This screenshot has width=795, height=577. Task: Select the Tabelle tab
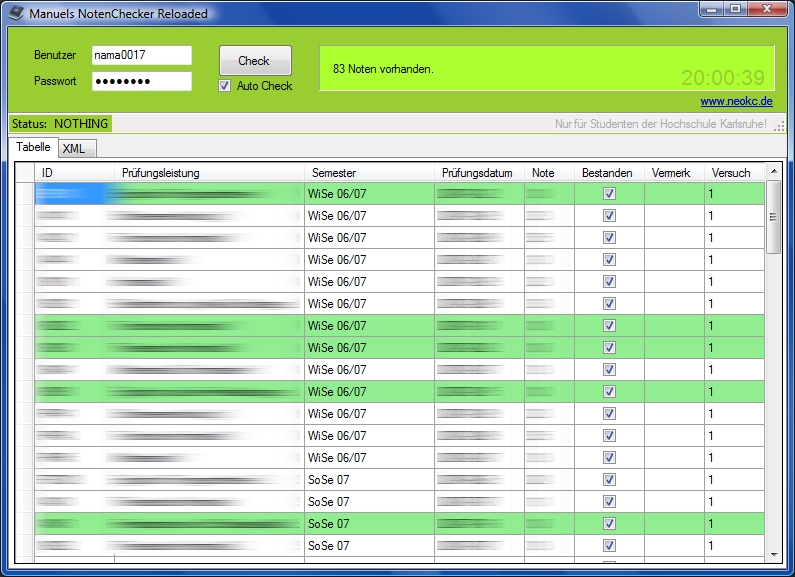tap(34, 147)
